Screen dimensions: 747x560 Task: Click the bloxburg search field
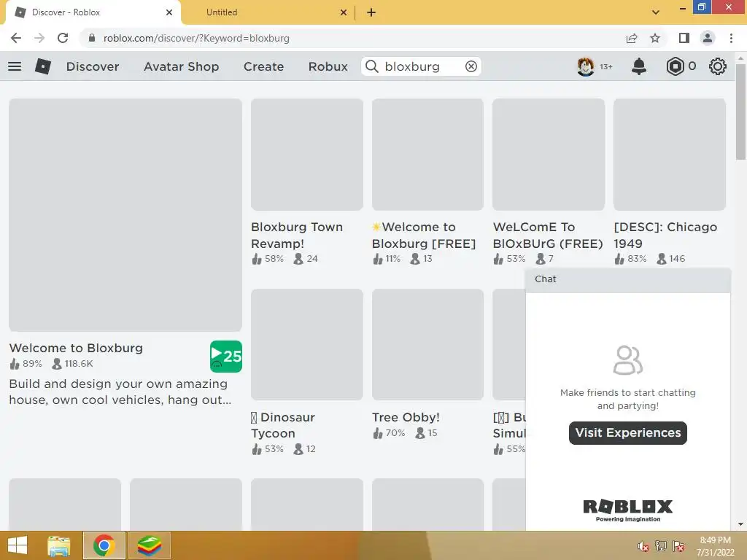421,66
